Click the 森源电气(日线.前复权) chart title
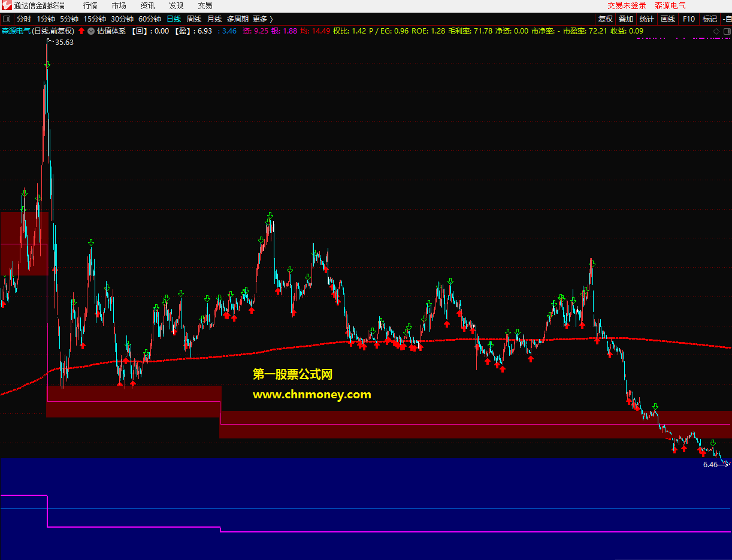732x560 pixels. pos(38,31)
